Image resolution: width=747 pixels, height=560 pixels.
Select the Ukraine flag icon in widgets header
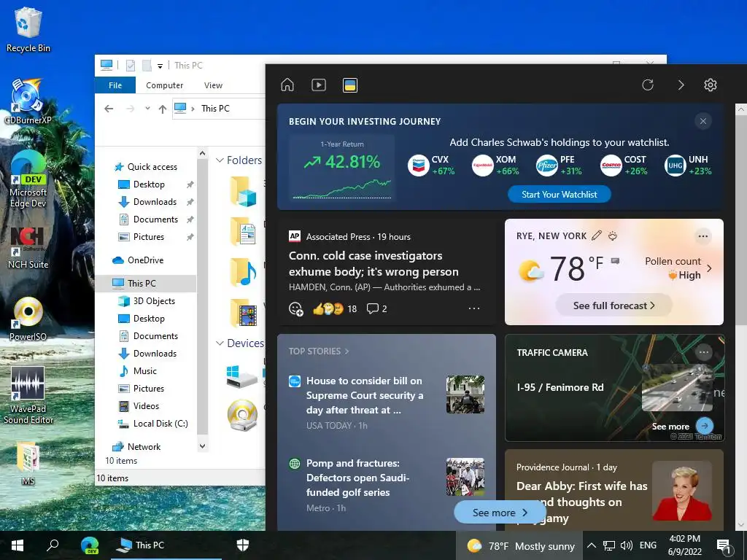[350, 85]
